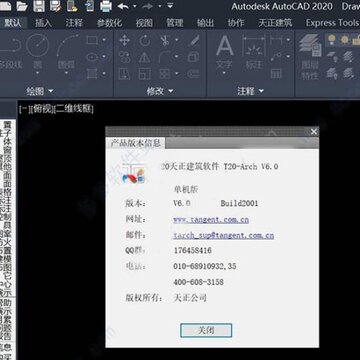Open the Trim tool dropdown arrow
This screenshot has width=360, height=360.
[177, 41]
